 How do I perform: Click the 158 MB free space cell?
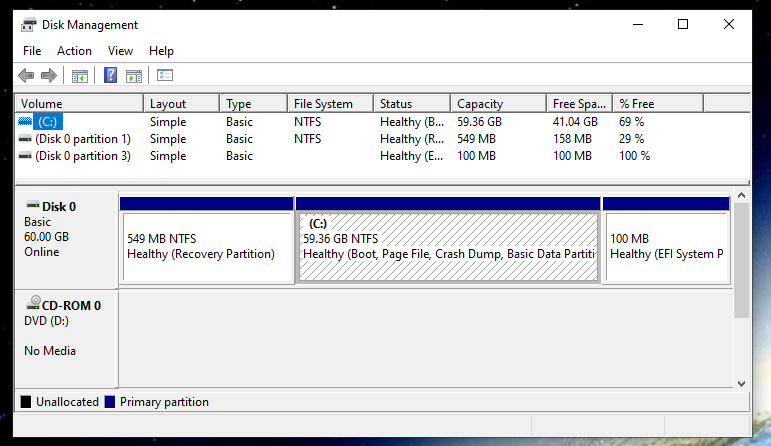point(572,139)
